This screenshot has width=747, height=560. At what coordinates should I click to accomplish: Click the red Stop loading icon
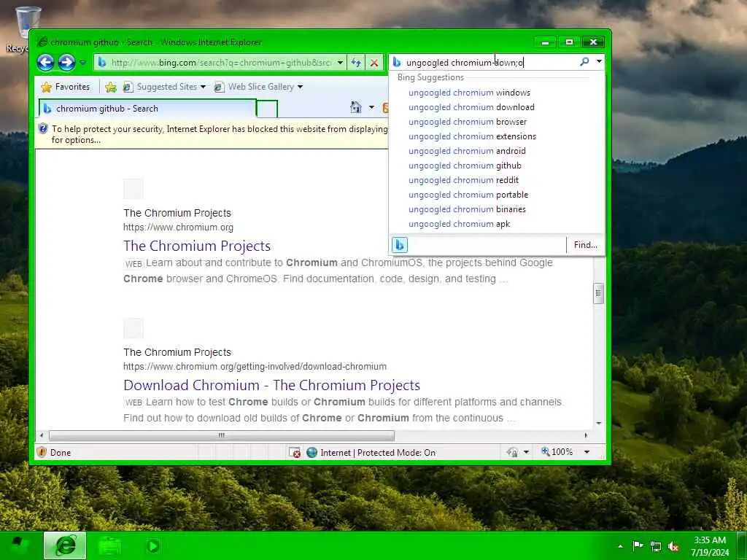(374, 63)
